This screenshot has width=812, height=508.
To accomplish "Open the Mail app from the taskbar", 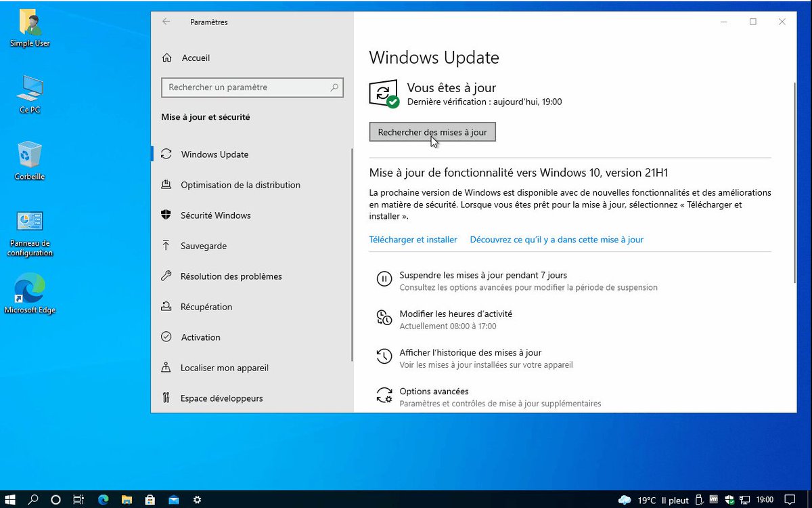I will coord(174,500).
